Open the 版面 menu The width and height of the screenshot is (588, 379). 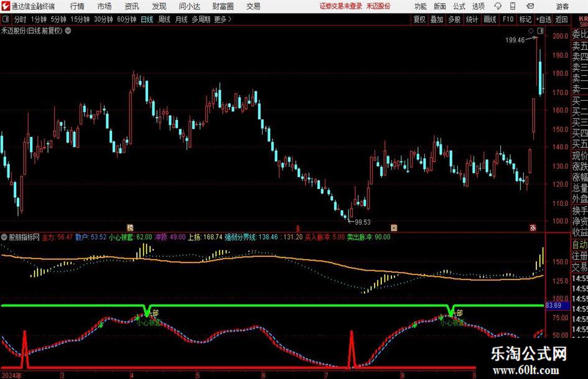point(439,6)
